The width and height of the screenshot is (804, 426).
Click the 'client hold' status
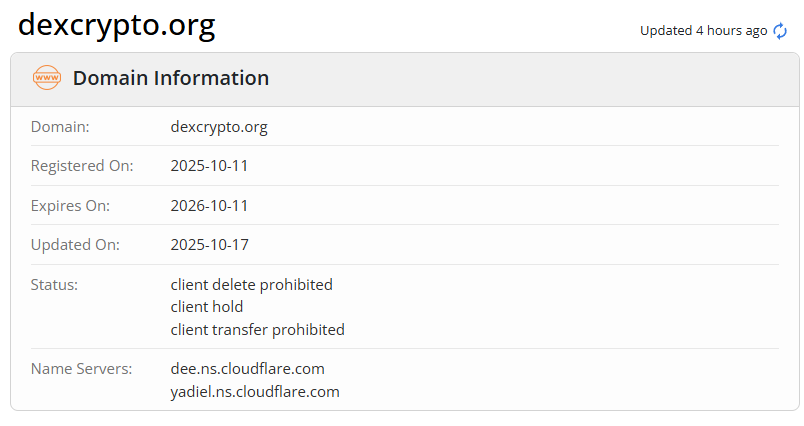pyautogui.click(x=207, y=307)
